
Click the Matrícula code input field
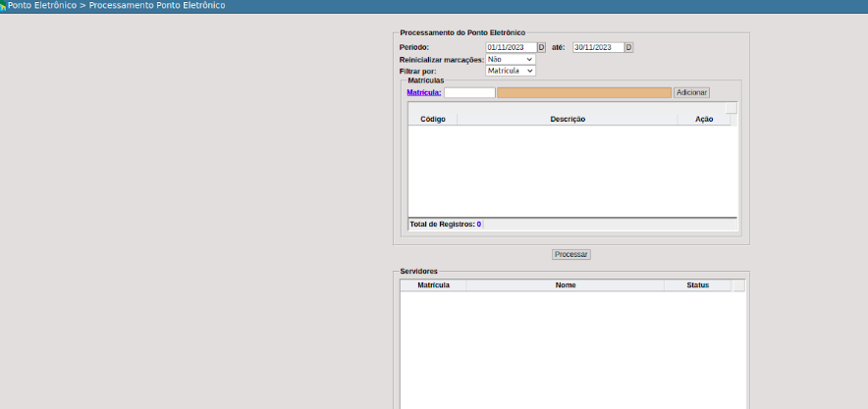click(469, 93)
